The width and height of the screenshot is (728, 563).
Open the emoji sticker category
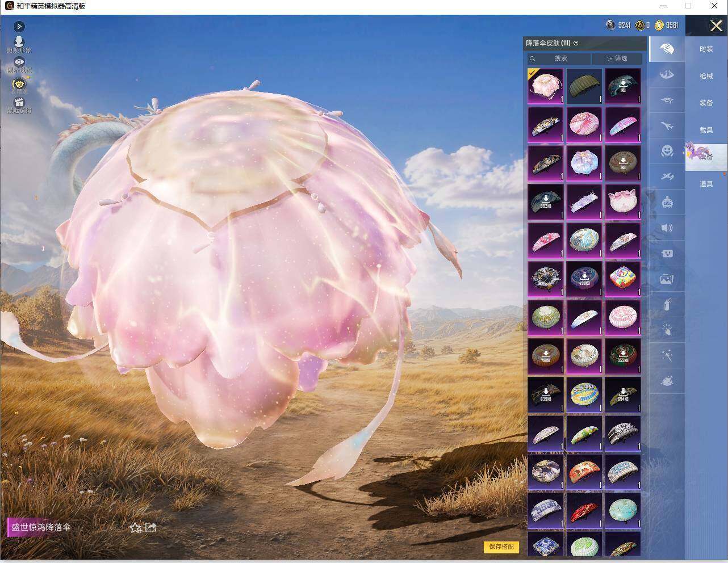point(667,150)
